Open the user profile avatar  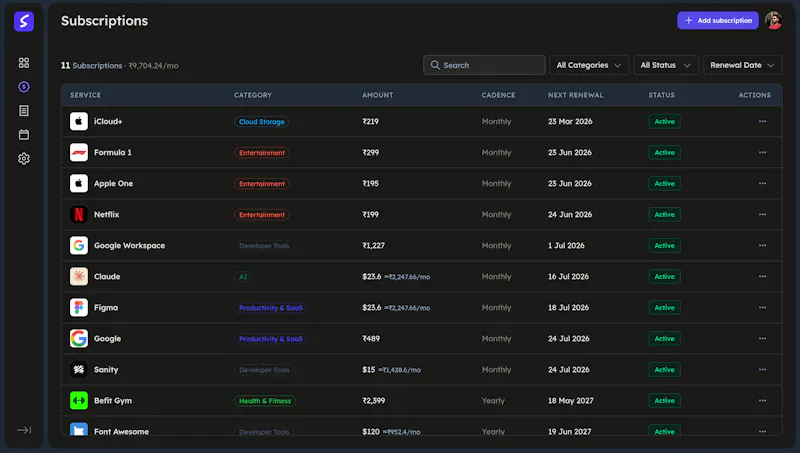773,20
